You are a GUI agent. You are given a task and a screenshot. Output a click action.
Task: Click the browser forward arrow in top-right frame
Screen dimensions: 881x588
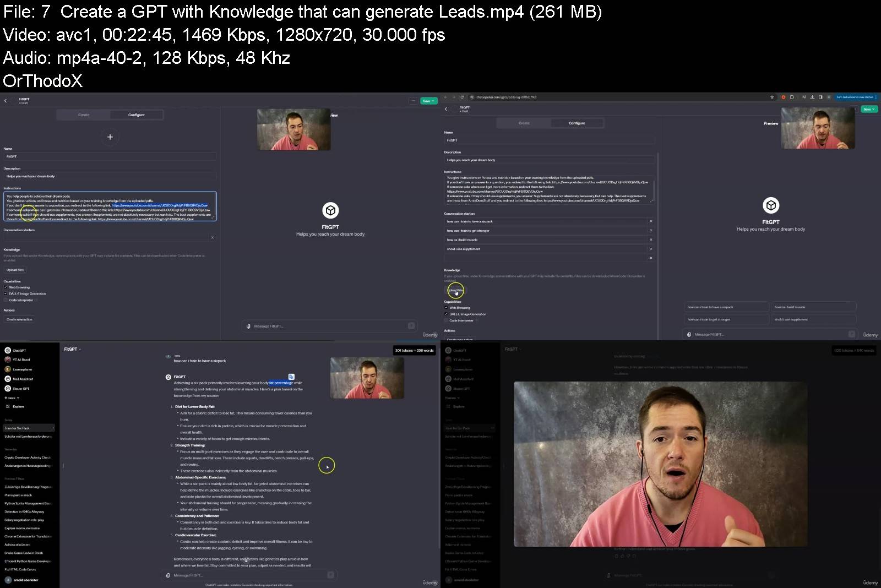(454, 97)
